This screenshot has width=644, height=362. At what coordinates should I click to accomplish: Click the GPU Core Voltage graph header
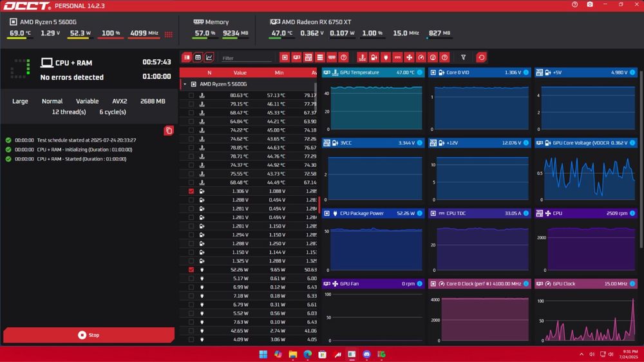click(585, 143)
